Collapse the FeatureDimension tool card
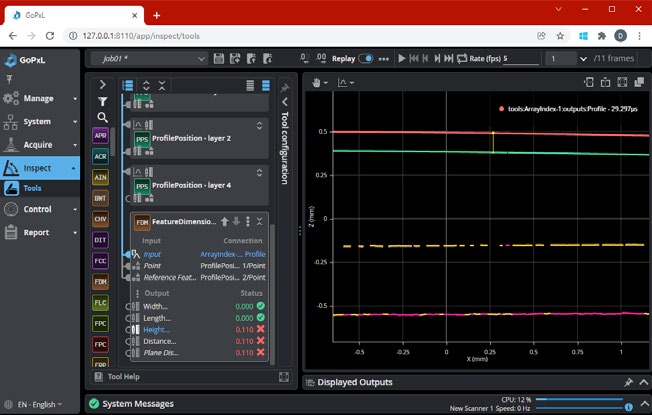 point(259,222)
